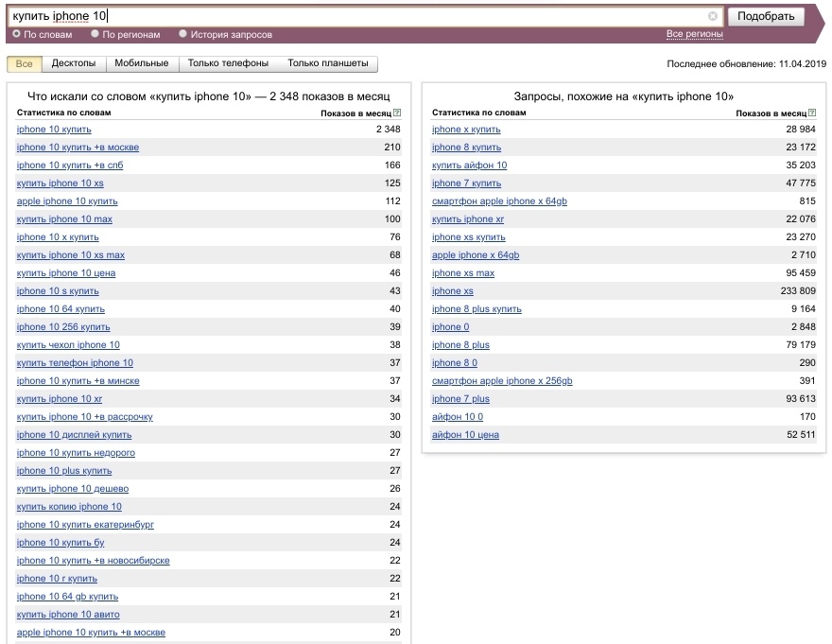
Task: Open the 'iphone 10 256 купить' link
Action: coord(63,327)
